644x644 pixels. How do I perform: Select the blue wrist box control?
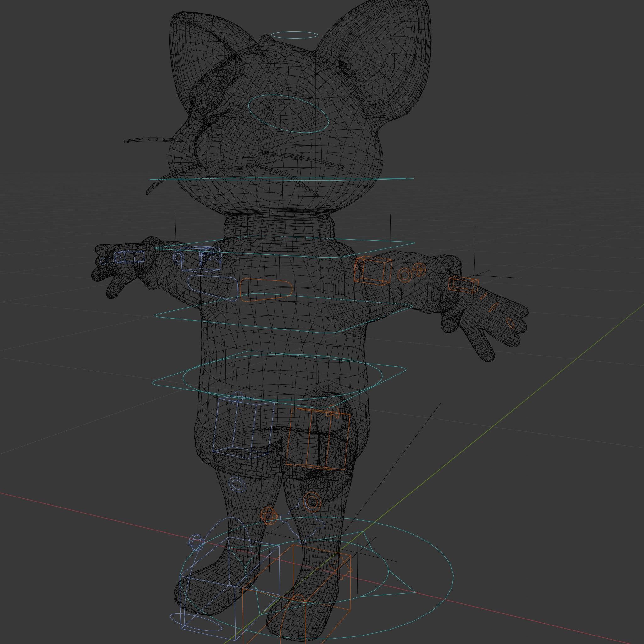click(x=130, y=257)
